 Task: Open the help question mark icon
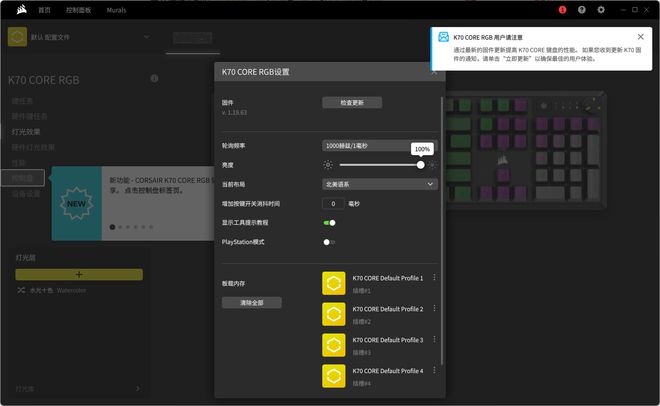tap(582, 10)
